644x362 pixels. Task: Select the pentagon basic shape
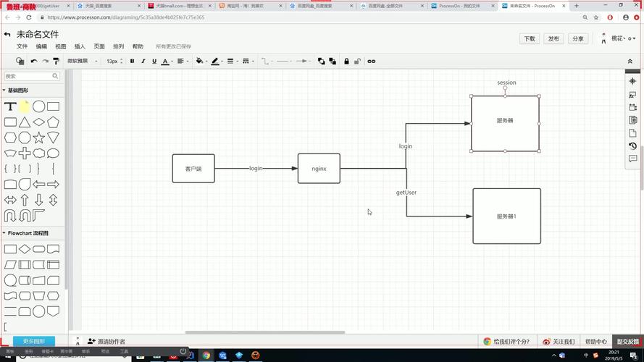(53, 122)
